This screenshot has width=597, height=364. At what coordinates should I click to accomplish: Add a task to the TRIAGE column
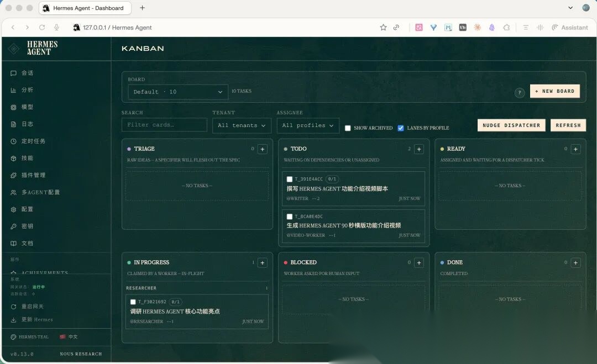(263, 149)
